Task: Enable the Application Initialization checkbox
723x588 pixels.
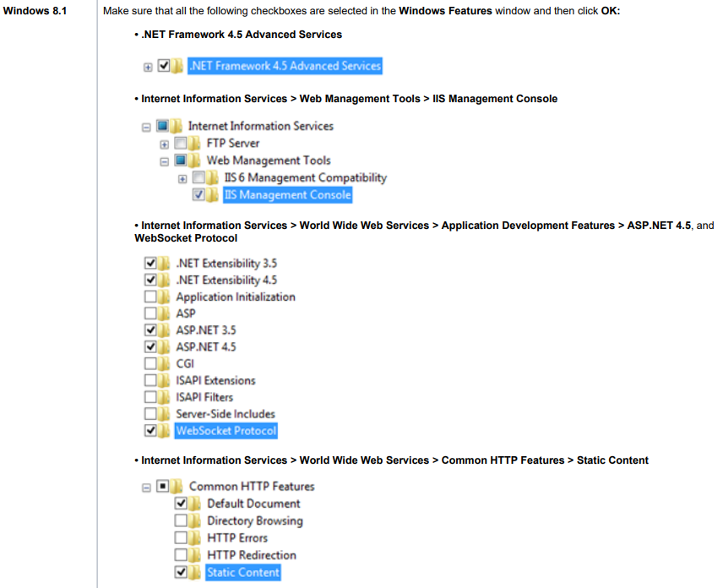Action: pyautogui.click(x=151, y=297)
